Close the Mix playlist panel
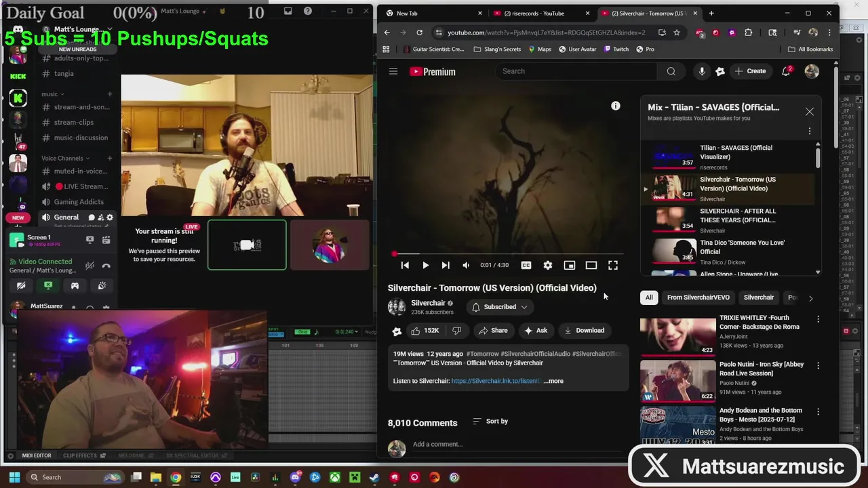Image resolution: width=868 pixels, height=488 pixels. coord(810,112)
